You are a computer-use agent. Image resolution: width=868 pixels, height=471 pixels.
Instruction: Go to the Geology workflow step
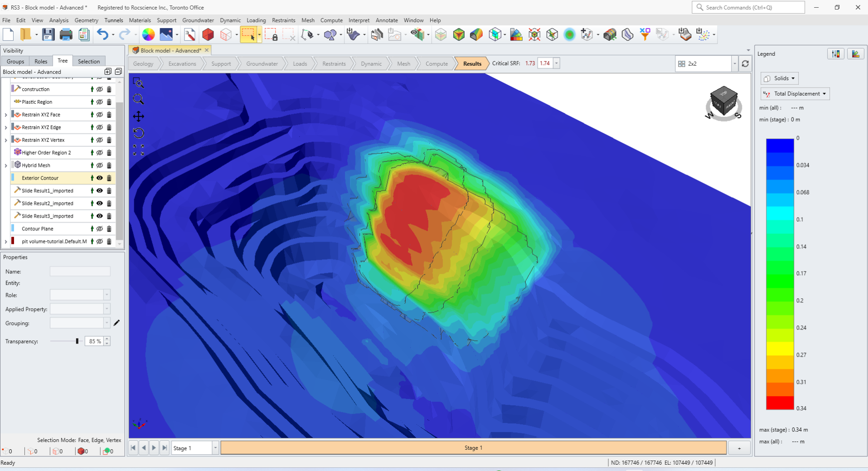pos(143,64)
